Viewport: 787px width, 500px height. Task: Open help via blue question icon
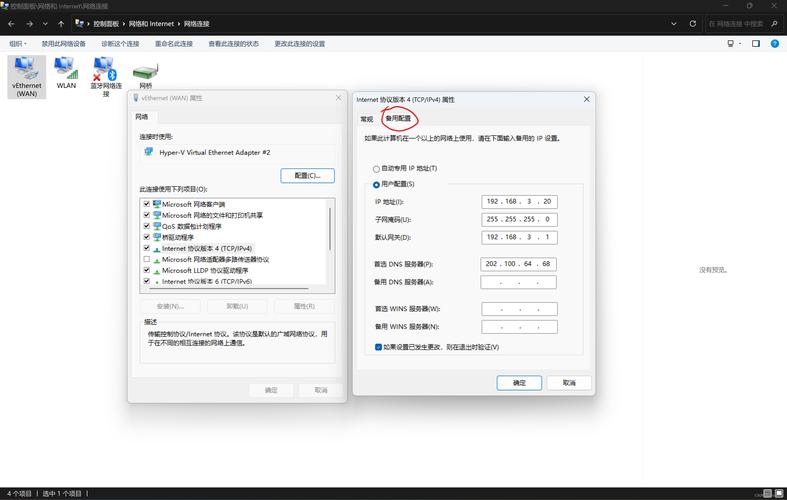pos(774,44)
